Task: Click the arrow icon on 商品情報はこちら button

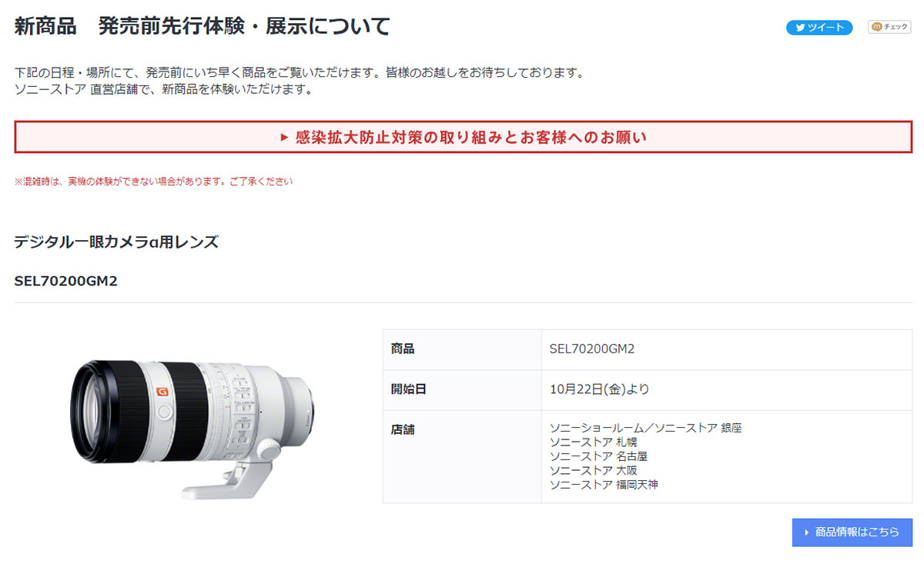Action: [x=806, y=532]
